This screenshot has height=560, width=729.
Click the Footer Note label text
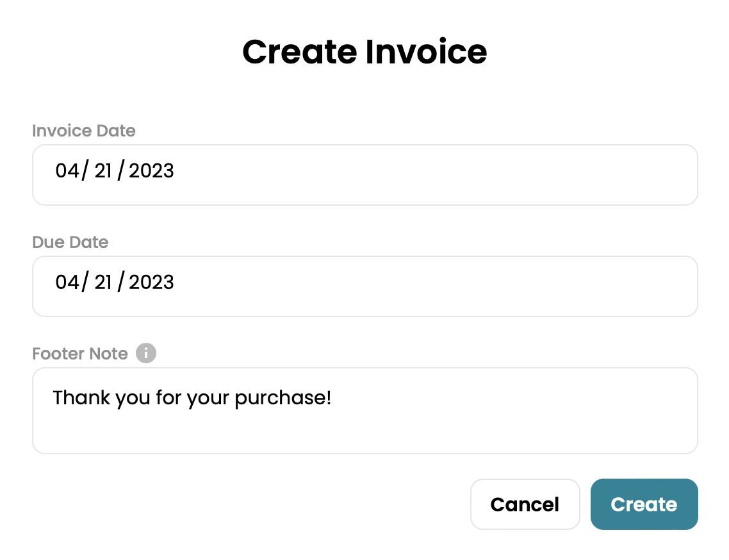pyautogui.click(x=80, y=354)
